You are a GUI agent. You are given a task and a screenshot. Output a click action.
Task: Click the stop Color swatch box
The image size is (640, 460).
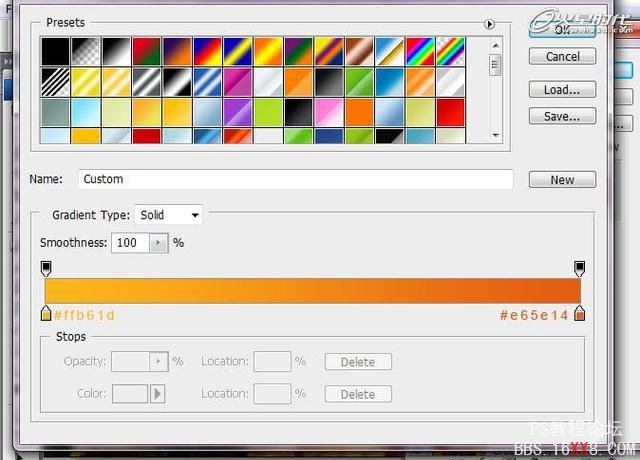click(x=130, y=394)
